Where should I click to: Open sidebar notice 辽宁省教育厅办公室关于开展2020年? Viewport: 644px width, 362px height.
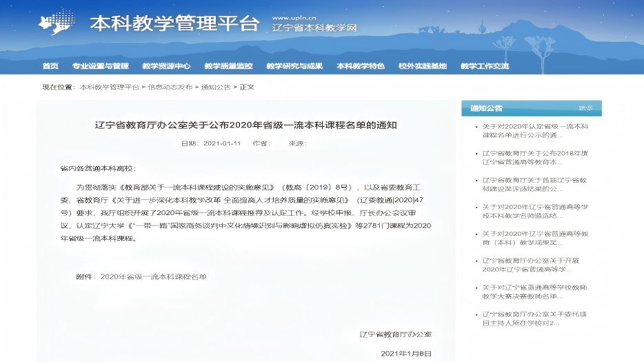pyautogui.click(x=531, y=265)
